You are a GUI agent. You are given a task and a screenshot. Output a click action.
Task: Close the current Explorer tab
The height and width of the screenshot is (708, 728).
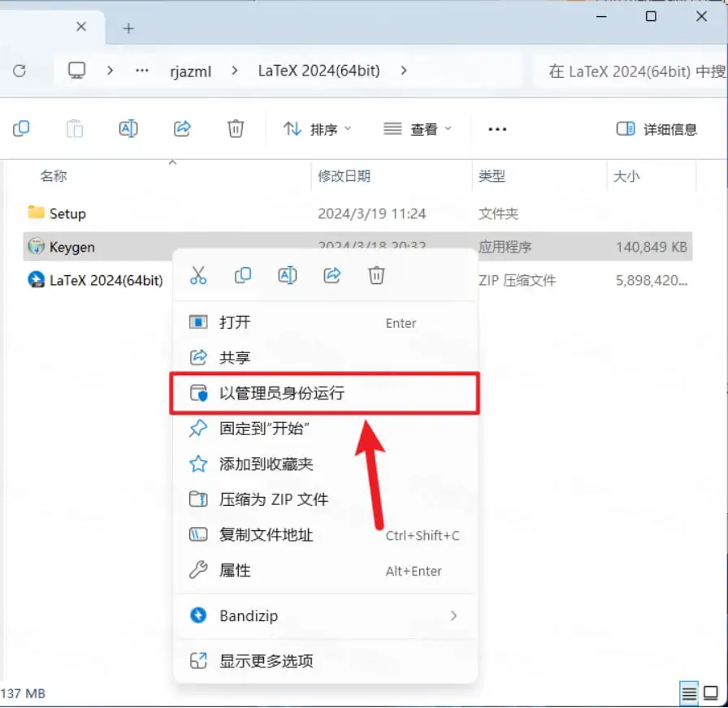click(x=81, y=27)
